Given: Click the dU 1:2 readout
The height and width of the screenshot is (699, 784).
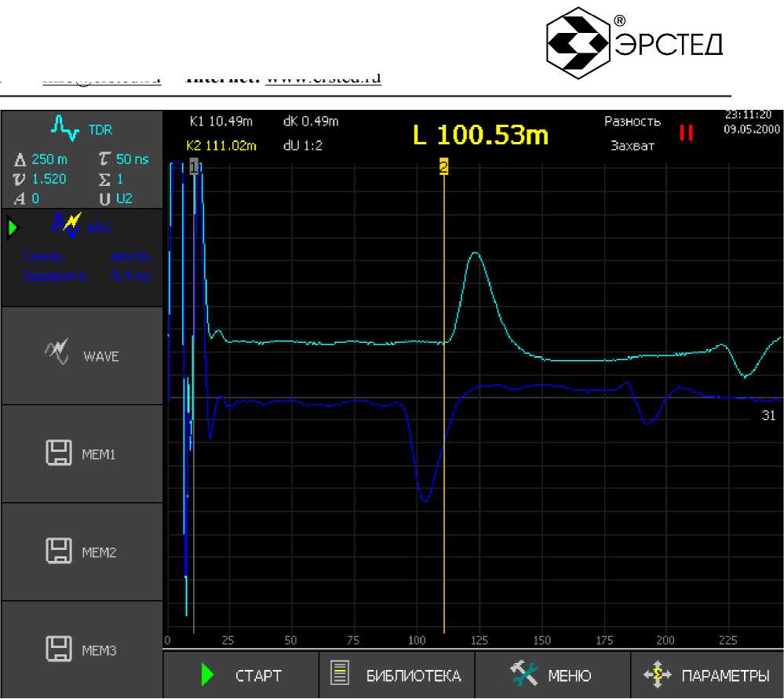Looking at the screenshot, I should [302, 146].
